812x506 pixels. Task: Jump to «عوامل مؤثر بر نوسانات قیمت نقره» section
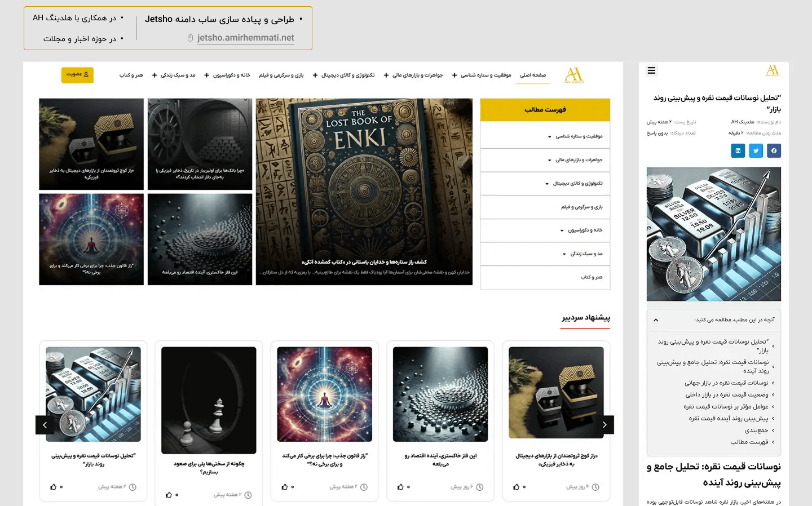tap(726, 407)
